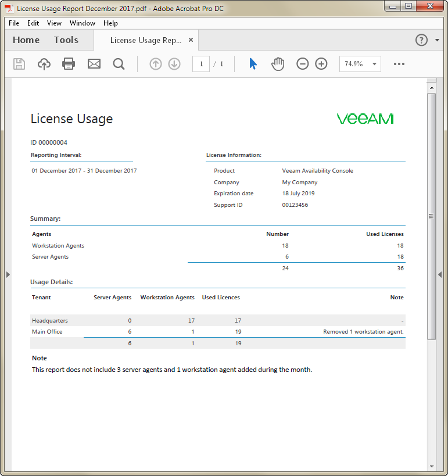Zoom in with plus icon
448x476 pixels.
tap(321, 64)
